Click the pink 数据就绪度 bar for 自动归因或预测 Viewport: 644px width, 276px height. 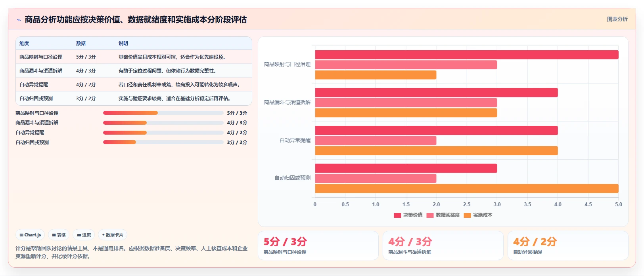coord(376,178)
